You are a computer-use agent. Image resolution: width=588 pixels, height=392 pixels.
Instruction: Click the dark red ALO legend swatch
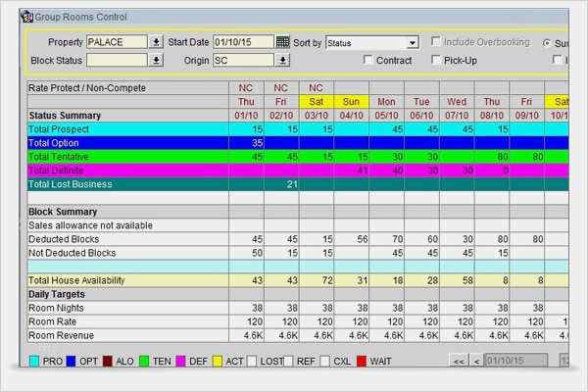(x=108, y=362)
